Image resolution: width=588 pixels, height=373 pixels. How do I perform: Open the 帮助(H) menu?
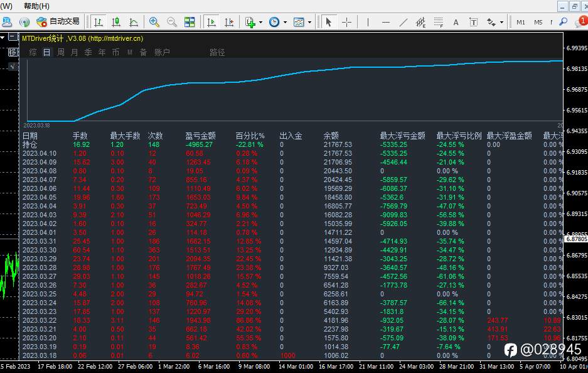pos(36,6)
